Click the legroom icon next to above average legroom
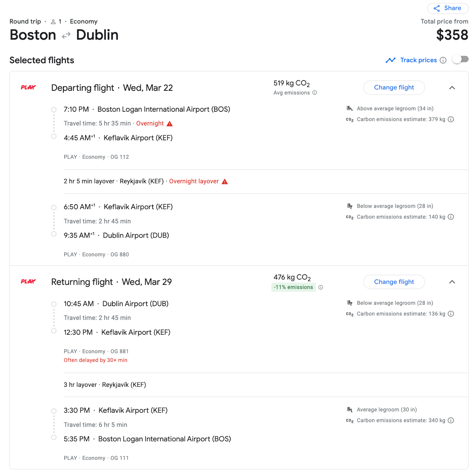The image size is (476, 474). coord(350,108)
